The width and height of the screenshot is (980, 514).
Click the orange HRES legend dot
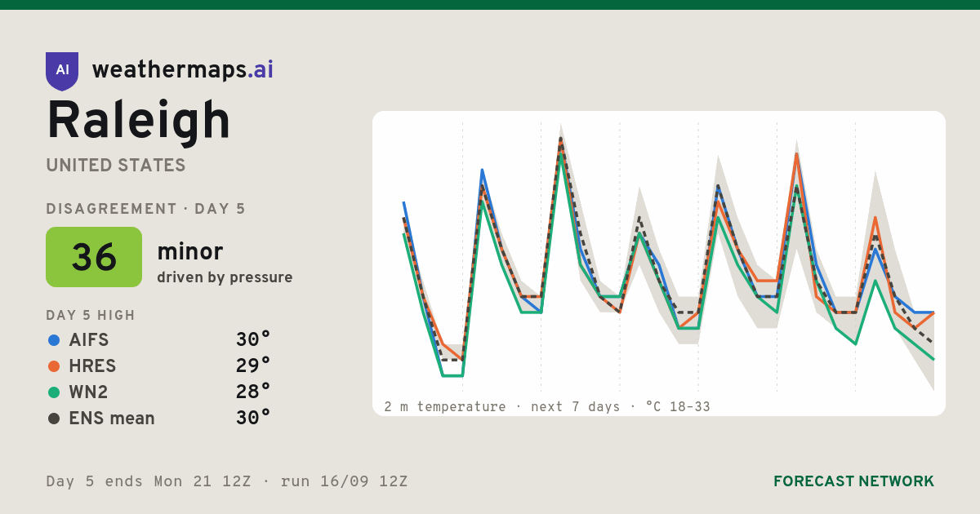pyautogui.click(x=54, y=366)
